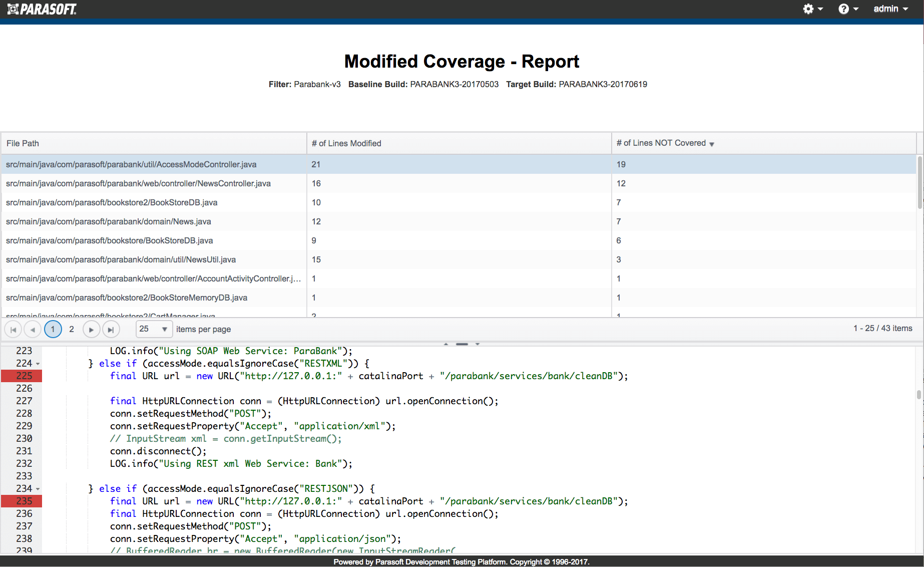Open the settings gear menu
The image size is (924, 567).
pyautogui.click(x=812, y=9)
